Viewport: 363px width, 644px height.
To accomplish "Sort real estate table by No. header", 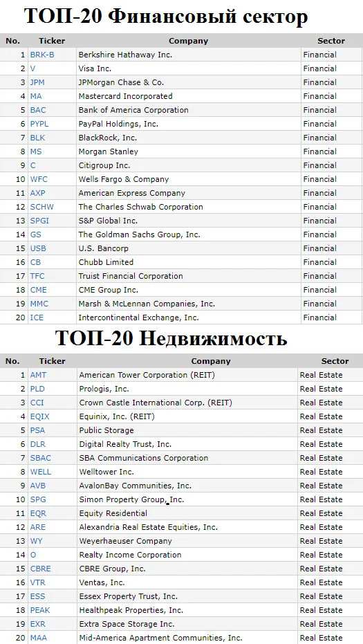I will point(12,361).
